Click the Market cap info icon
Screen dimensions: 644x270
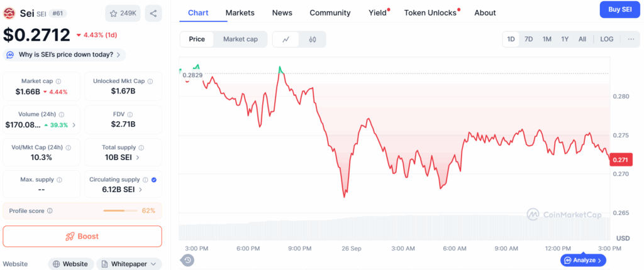(x=58, y=81)
